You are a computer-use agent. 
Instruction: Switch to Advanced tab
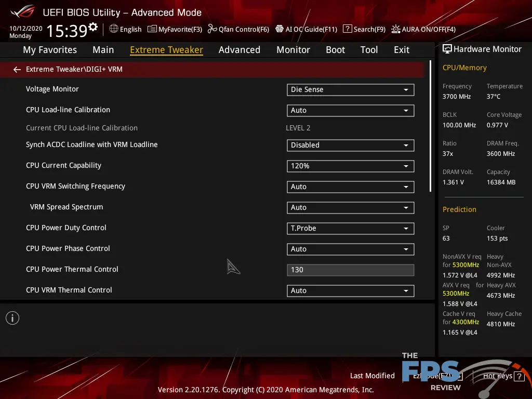240,50
